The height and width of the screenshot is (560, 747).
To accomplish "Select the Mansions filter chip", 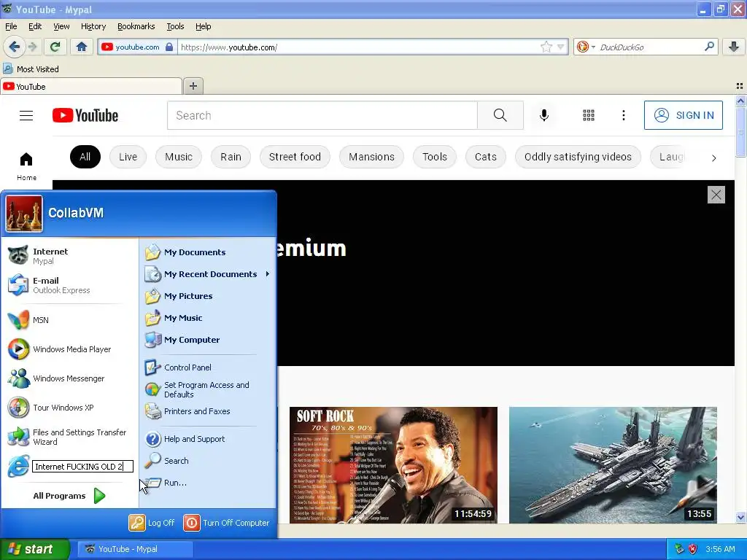I will pos(371,157).
